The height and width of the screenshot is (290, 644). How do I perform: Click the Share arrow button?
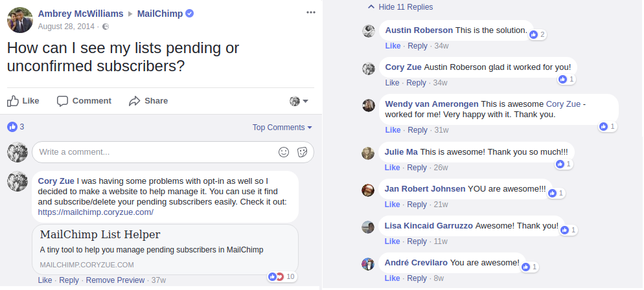(148, 101)
